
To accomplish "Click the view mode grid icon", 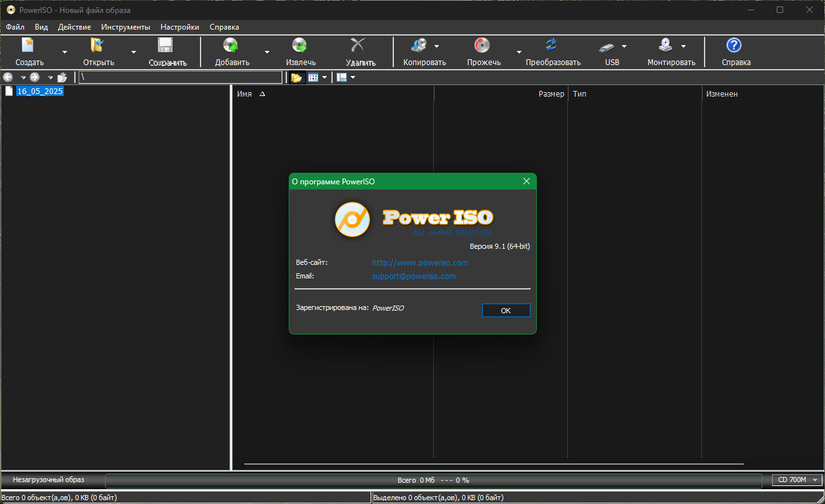I will coord(313,77).
